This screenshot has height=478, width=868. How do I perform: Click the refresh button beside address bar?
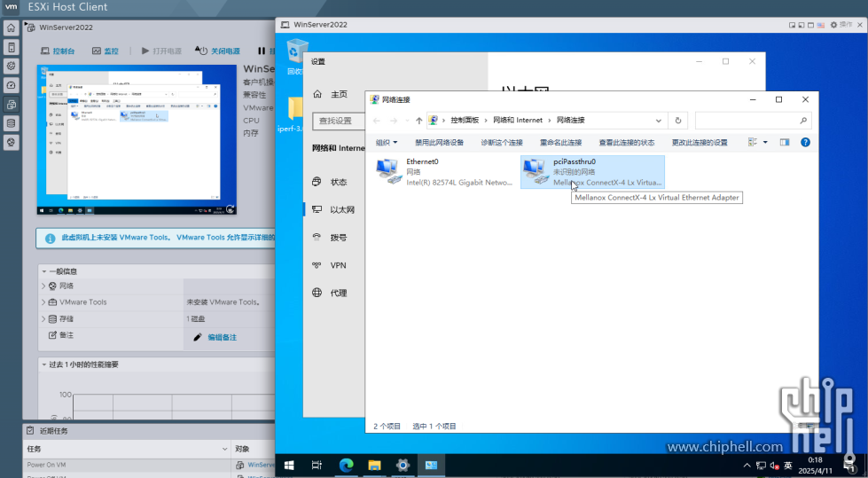(678, 121)
